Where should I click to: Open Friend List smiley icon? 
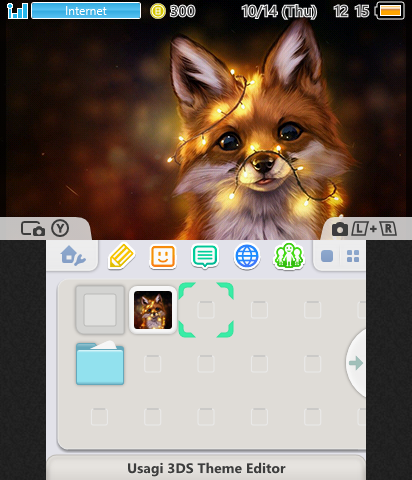tap(163, 256)
